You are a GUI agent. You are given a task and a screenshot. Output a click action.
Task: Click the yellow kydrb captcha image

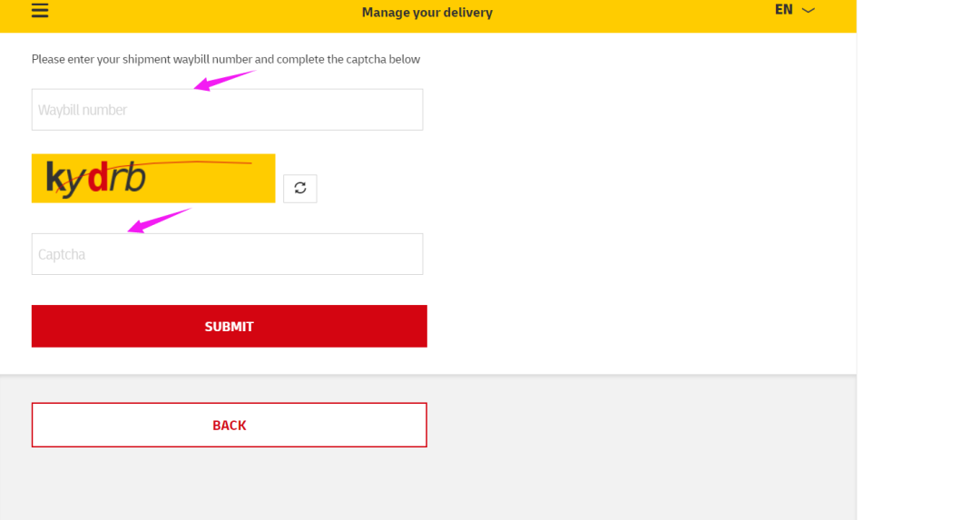click(153, 178)
